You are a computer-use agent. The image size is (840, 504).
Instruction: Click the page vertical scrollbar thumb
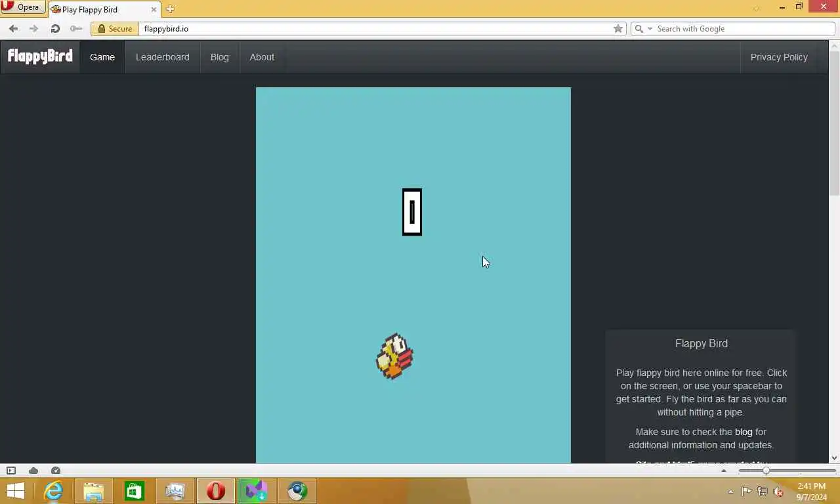click(x=834, y=123)
